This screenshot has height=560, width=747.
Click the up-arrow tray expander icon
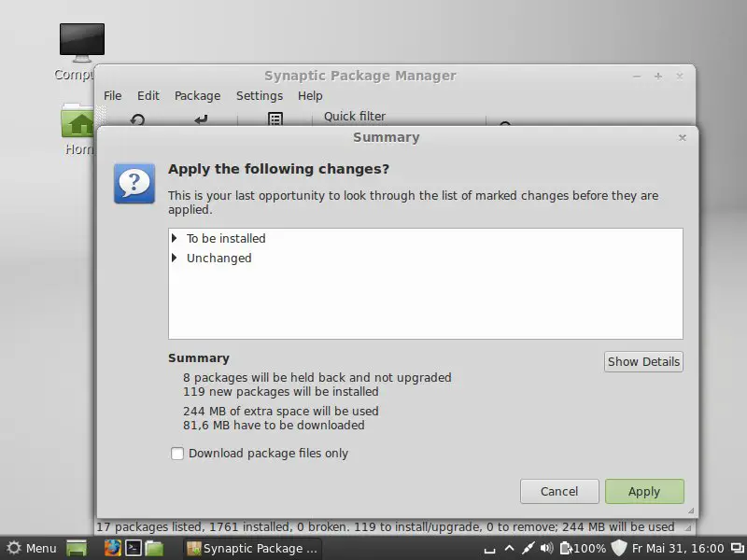(x=509, y=548)
